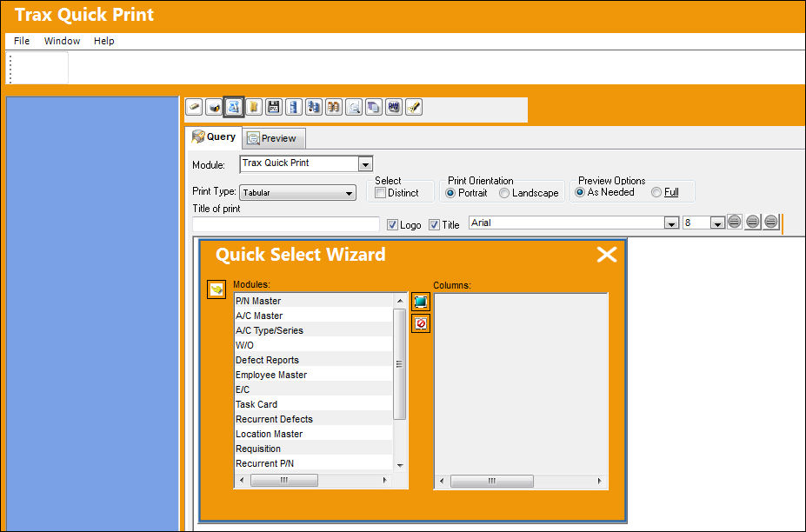Close the Quick Select Wizard
Screen dimensions: 806x532
point(607,255)
